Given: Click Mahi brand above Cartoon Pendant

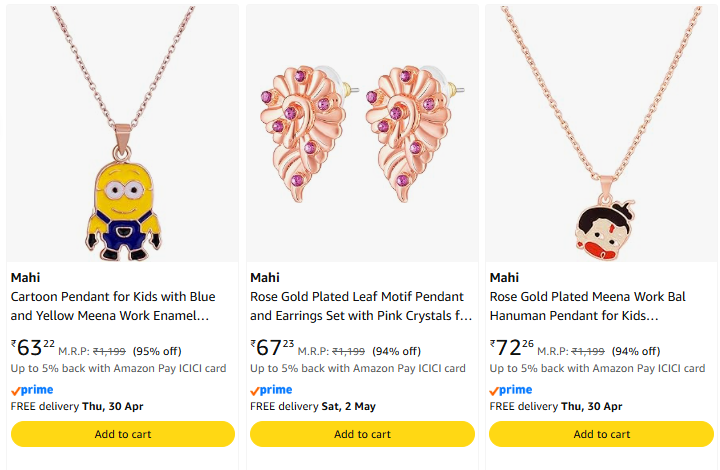Looking at the screenshot, I should coord(25,277).
